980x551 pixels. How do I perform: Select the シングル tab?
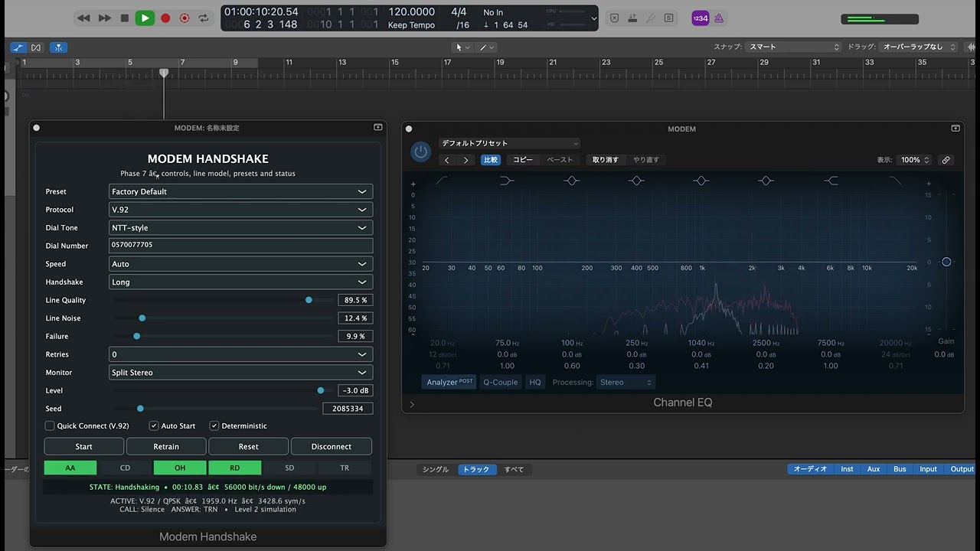(x=436, y=469)
